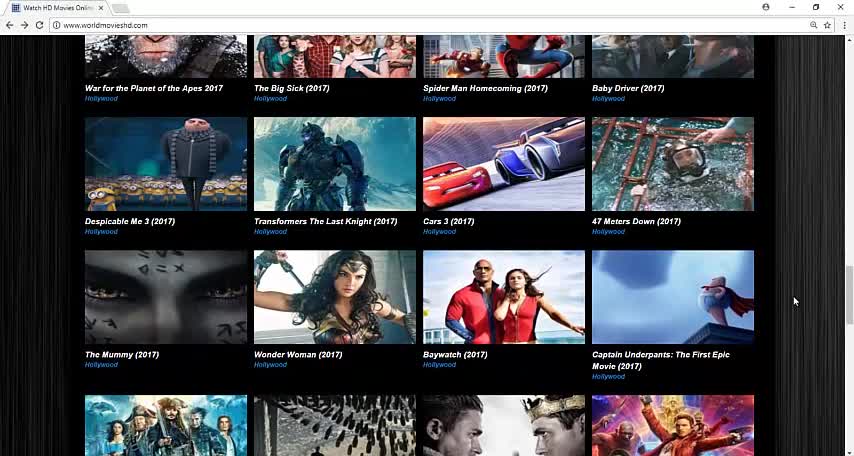Open Wonder Woman (2017) title link

point(298,355)
